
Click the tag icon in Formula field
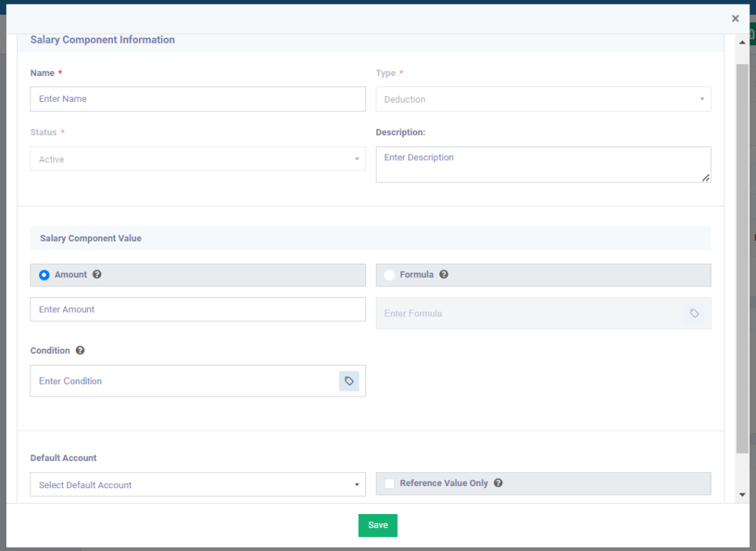click(x=694, y=313)
